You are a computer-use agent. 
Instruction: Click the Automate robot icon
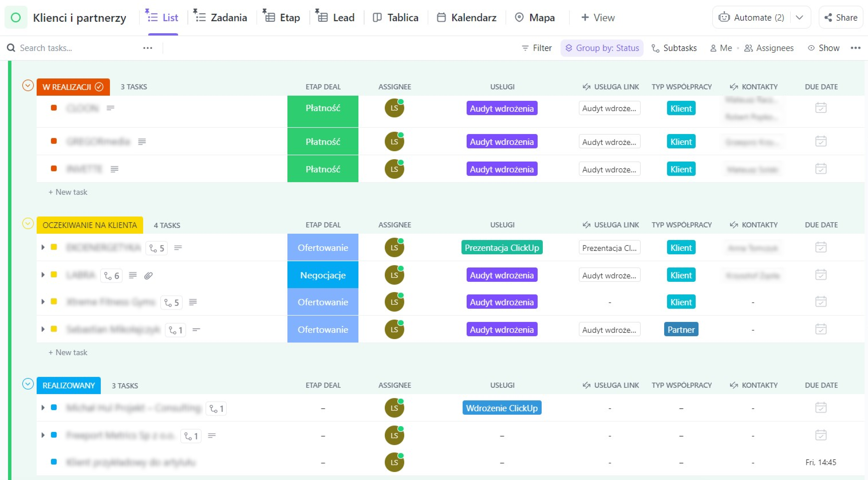point(724,17)
